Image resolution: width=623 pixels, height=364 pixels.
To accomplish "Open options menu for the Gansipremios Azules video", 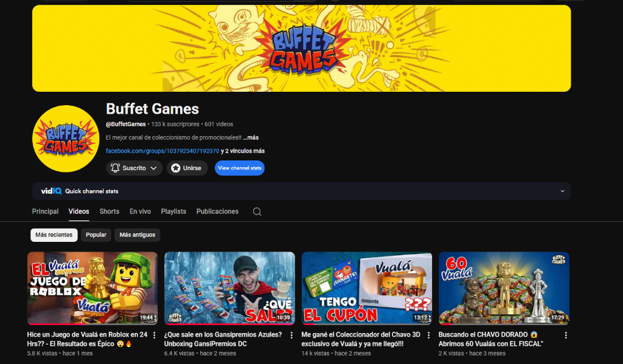I will point(291,335).
